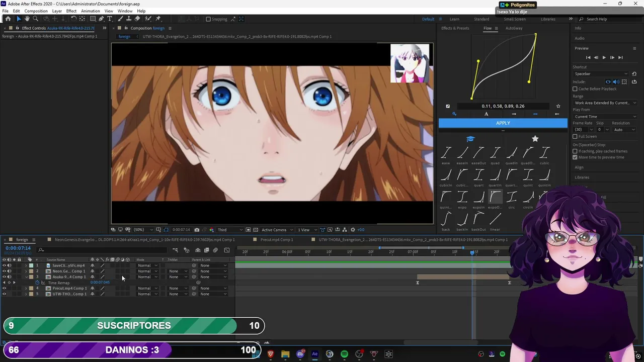The height and width of the screenshot is (362, 644).
Task: Switch to Effects & Presets panel tab
Action: 455,28
